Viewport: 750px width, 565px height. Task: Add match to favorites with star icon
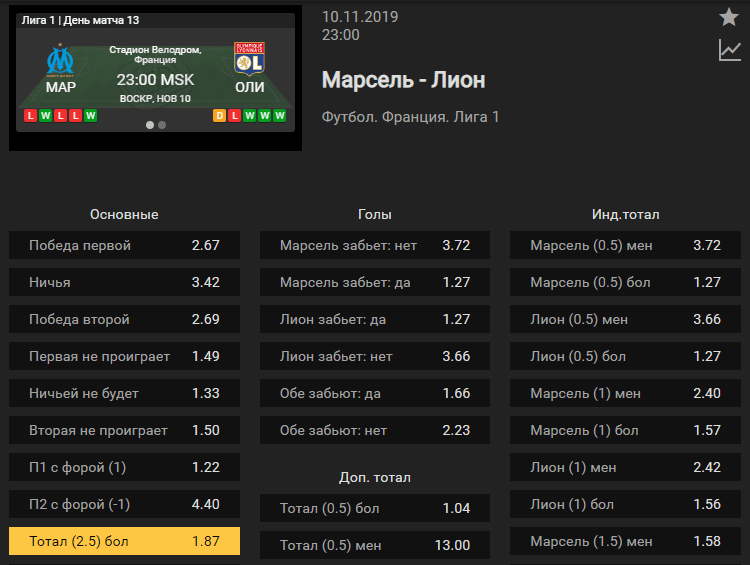tap(729, 17)
